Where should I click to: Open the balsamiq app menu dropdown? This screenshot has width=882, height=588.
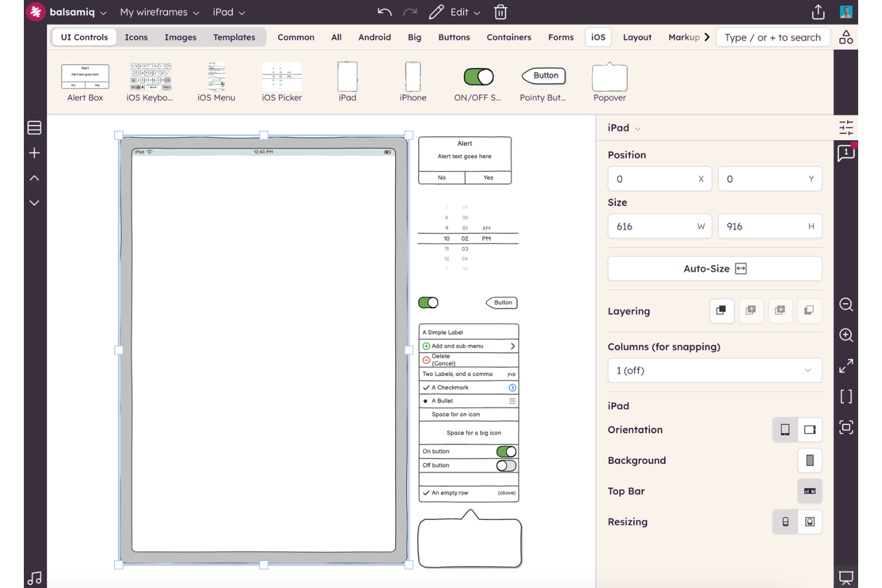78,12
